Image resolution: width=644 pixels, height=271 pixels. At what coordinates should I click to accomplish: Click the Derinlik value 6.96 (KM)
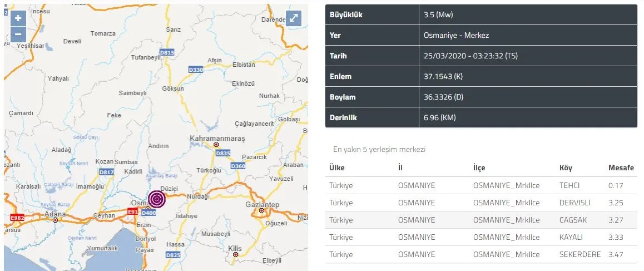[439, 117]
